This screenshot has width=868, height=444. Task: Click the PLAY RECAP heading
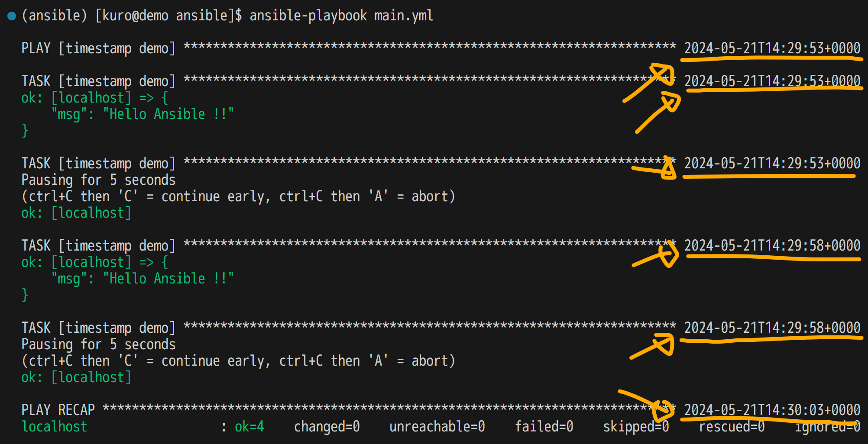[x=58, y=409]
